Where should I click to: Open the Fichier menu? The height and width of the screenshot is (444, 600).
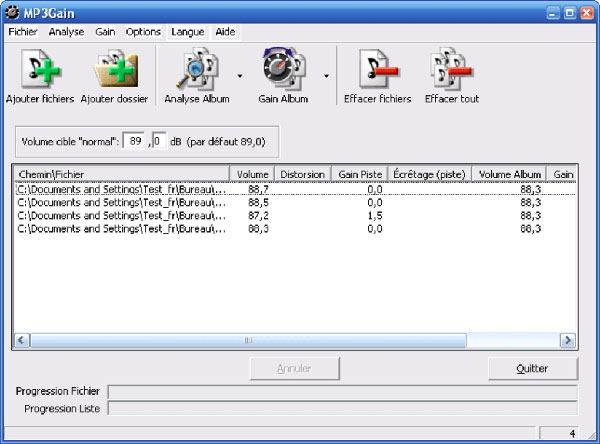click(x=21, y=32)
